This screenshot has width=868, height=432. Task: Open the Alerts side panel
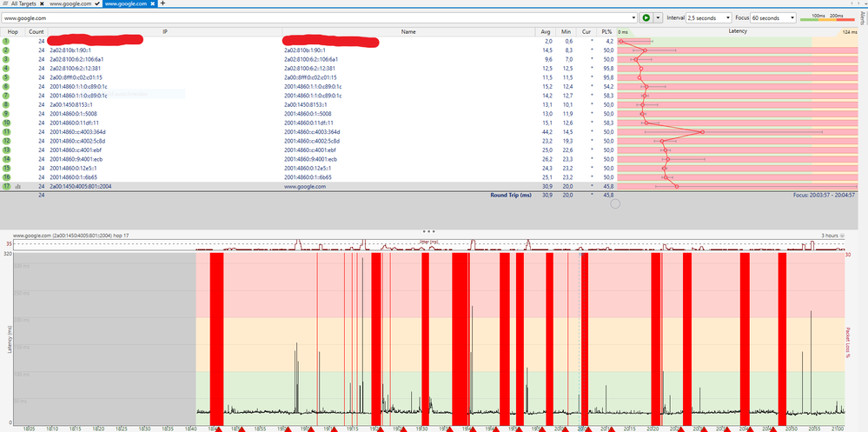point(862,16)
